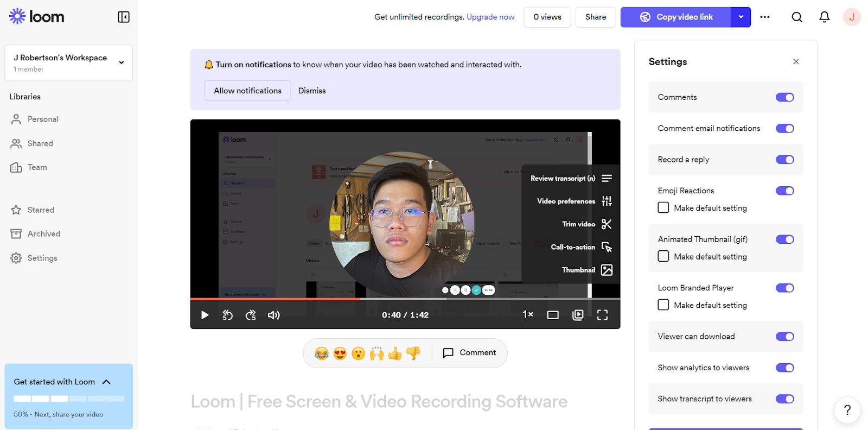The width and height of the screenshot is (868, 430).
Task: Expand J Robertson's Workspace dropdown
Action: 68,63
